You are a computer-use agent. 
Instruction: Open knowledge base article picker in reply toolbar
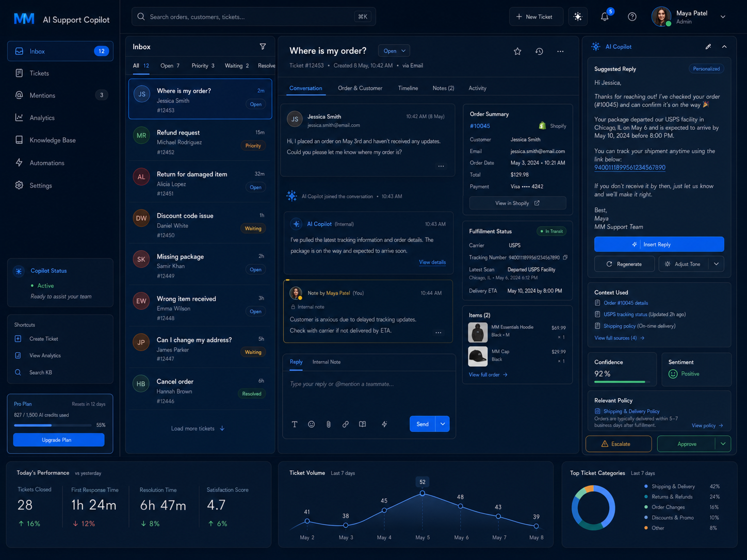click(363, 424)
